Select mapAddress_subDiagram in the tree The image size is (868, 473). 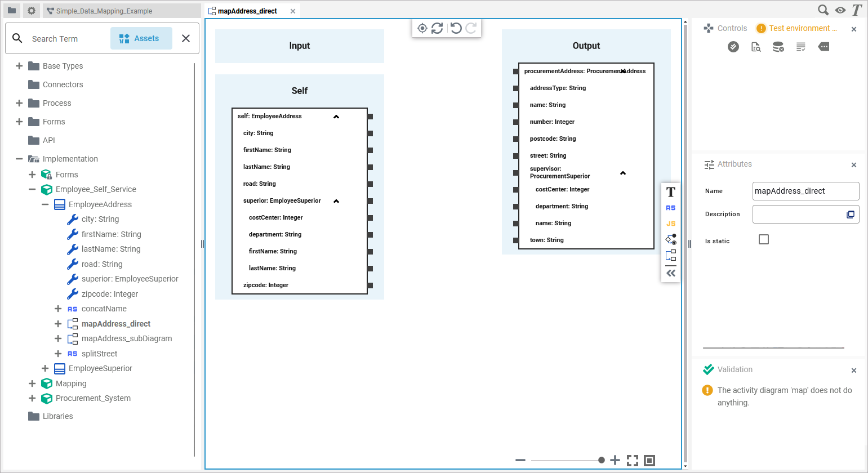click(127, 338)
